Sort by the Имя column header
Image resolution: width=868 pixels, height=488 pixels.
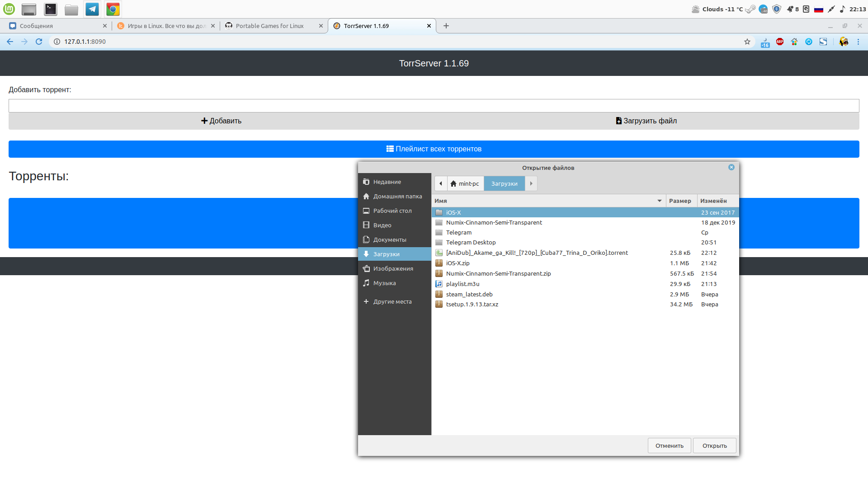548,201
